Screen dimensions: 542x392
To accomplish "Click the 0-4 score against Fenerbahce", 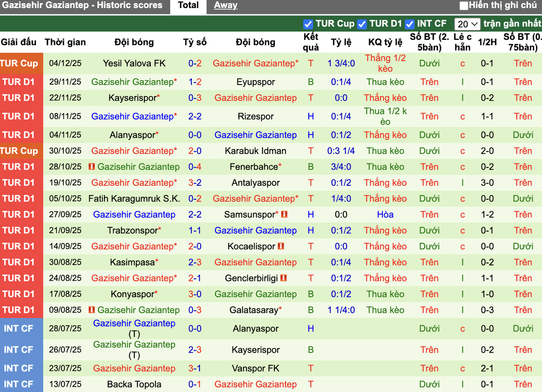I will [195, 167].
